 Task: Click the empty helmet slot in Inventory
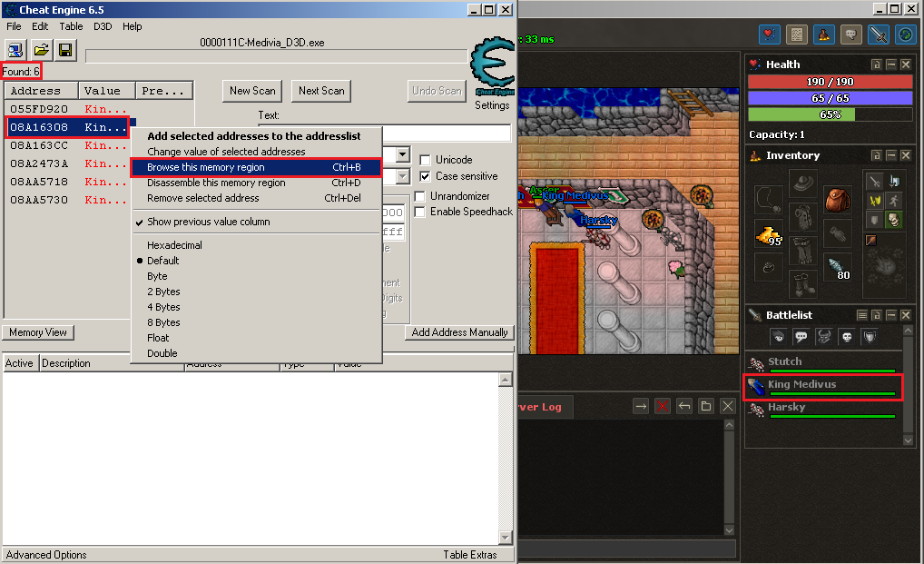[802, 183]
